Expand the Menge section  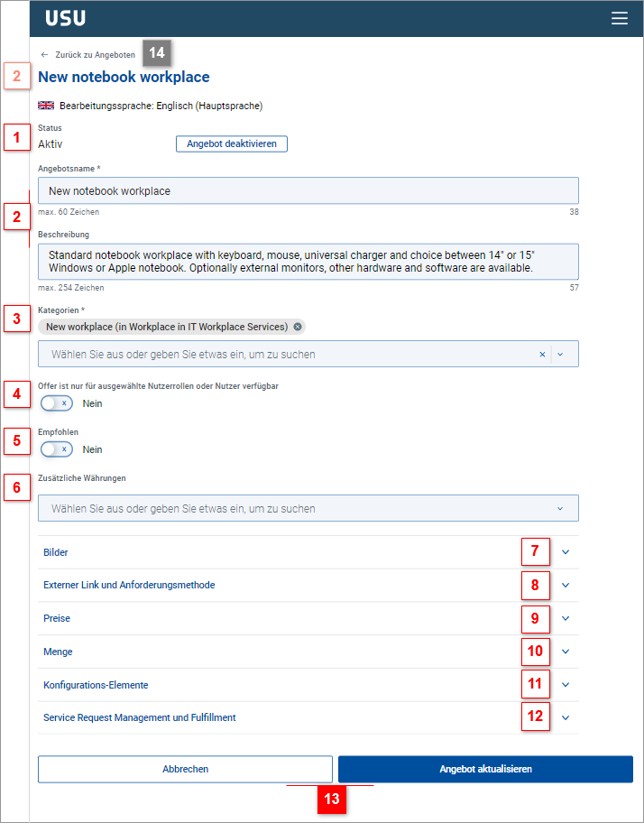(x=566, y=652)
